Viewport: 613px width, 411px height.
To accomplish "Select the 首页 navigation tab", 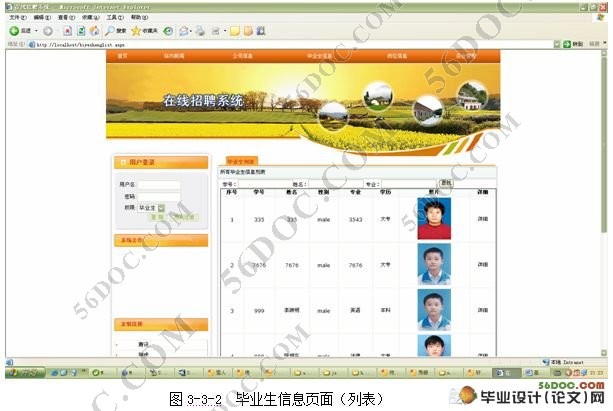I will (x=122, y=56).
